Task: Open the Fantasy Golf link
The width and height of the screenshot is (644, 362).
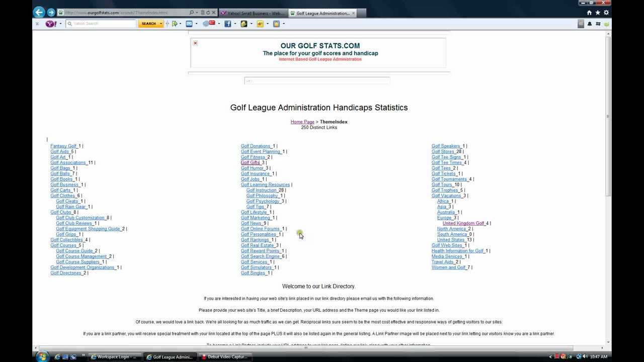Action: pos(64,146)
